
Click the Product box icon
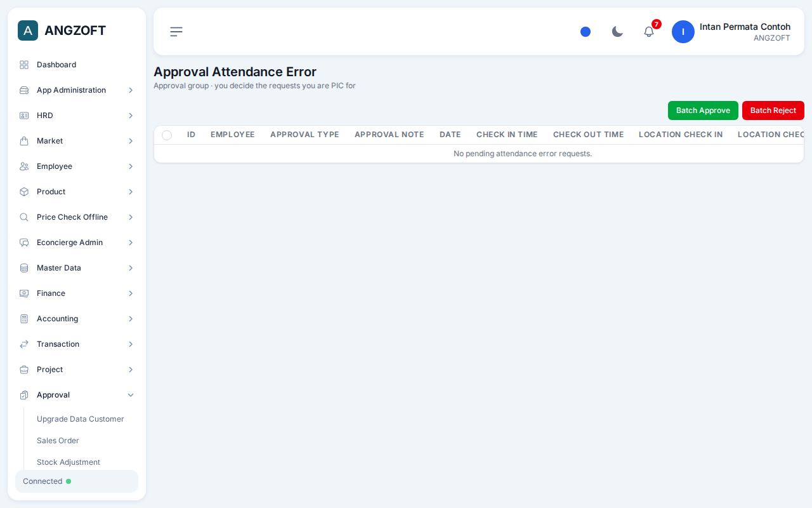pos(24,192)
